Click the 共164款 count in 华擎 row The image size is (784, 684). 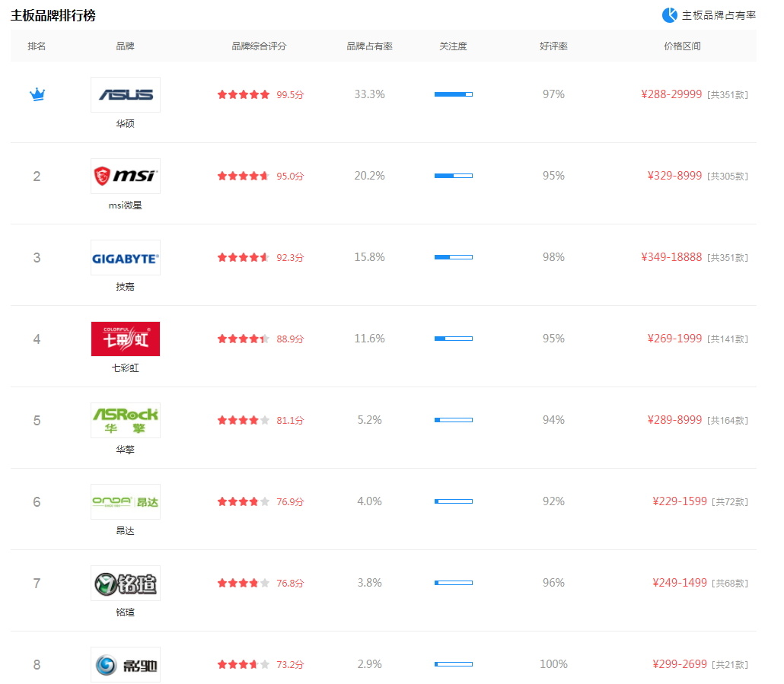tap(728, 421)
